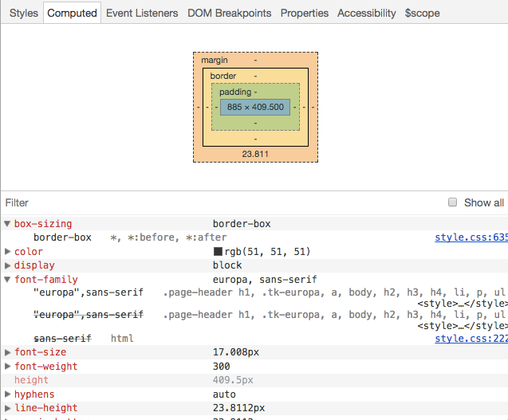Image resolution: width=508 pixels, height=420 pixels.
Task: Select the Computed tab
Action: (72, 13)
